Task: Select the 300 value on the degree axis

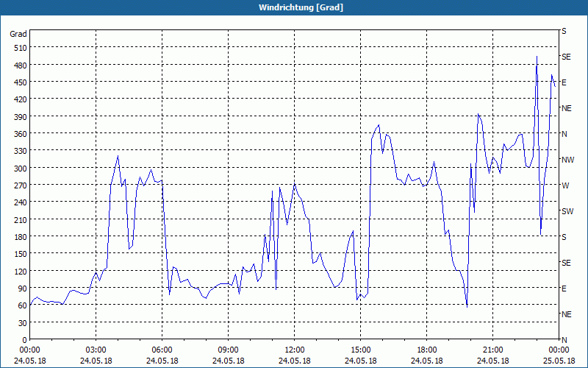Action: (x=21, y=169)
